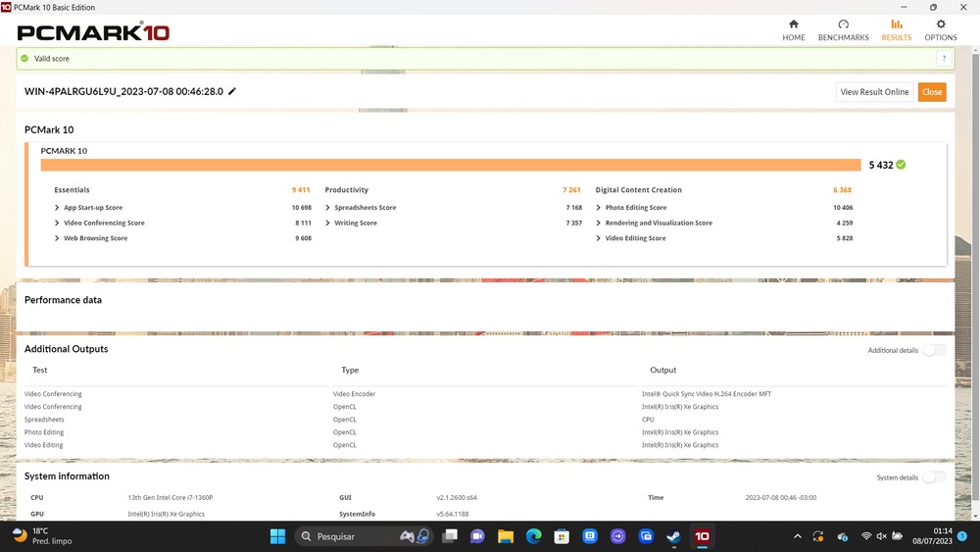Turn on the System details toggle
This screenshot has width=980, height=552.
tap(933, 477)
